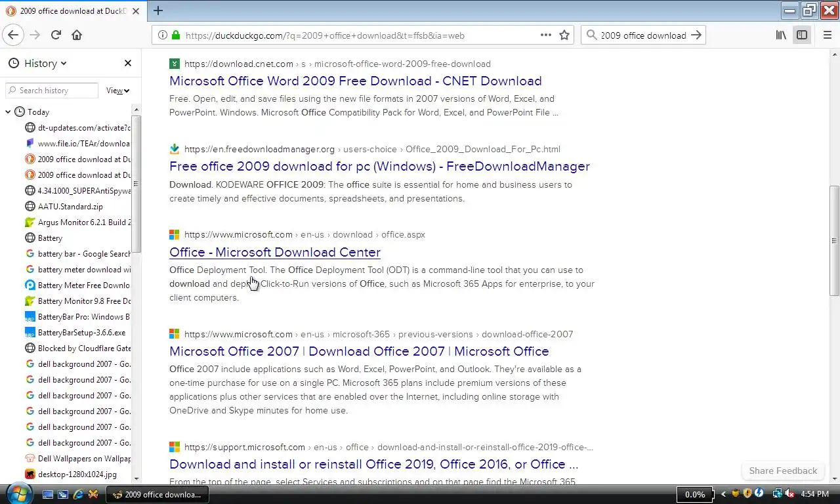
Task: Click Show Desktop quick launch icon
Action: click(x=48, y=494)
